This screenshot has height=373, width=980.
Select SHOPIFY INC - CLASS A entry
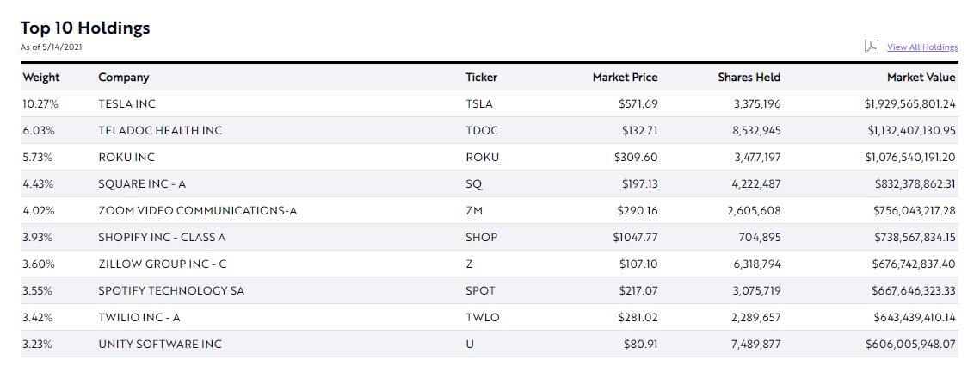click(162, 238)
